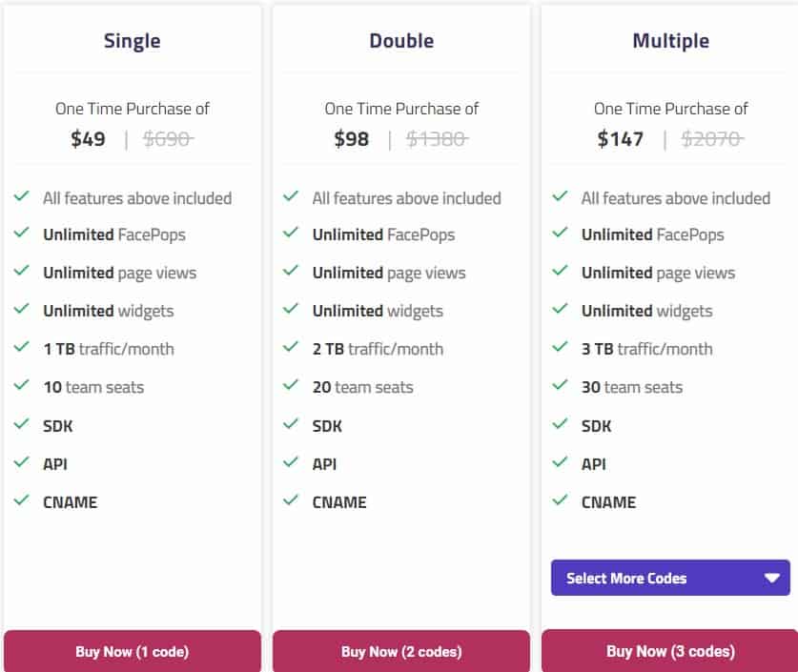Click the $147 price in Multiple plan
798x672 pixels.
tap(620, 139)
